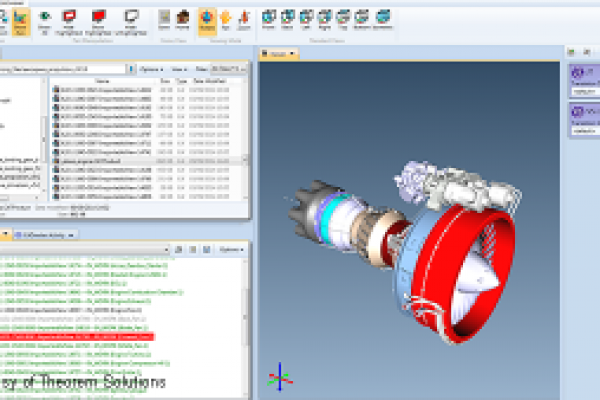Click the Home view house icon
Image resolution: width=600 pixels, height=400 pixels.
(182, 18)
